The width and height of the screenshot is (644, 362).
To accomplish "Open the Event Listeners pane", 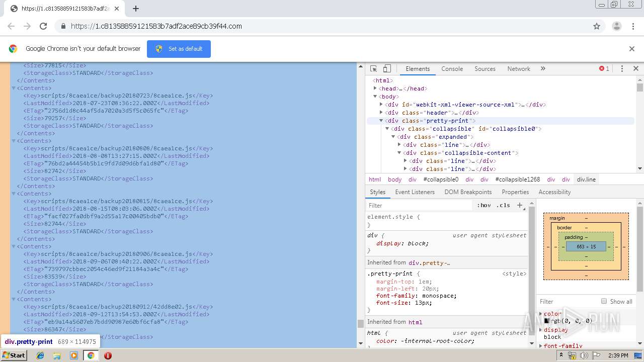I will [415, 192].
